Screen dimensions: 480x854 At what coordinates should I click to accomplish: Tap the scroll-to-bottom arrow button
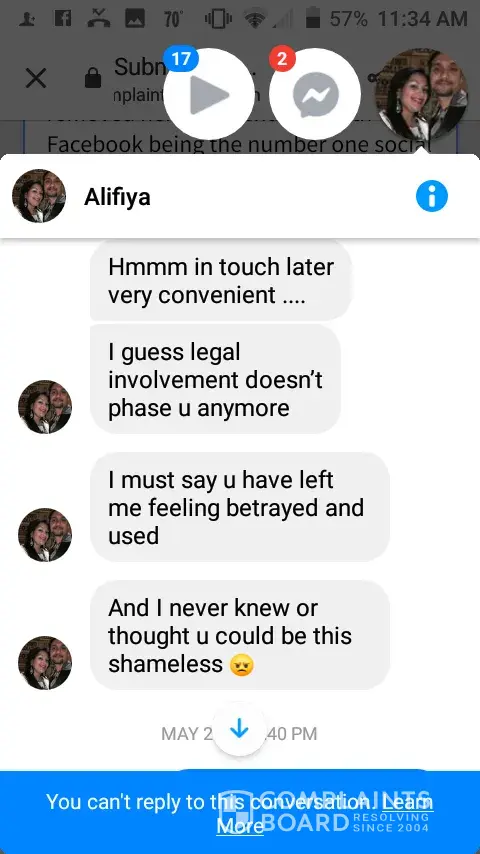239,731
